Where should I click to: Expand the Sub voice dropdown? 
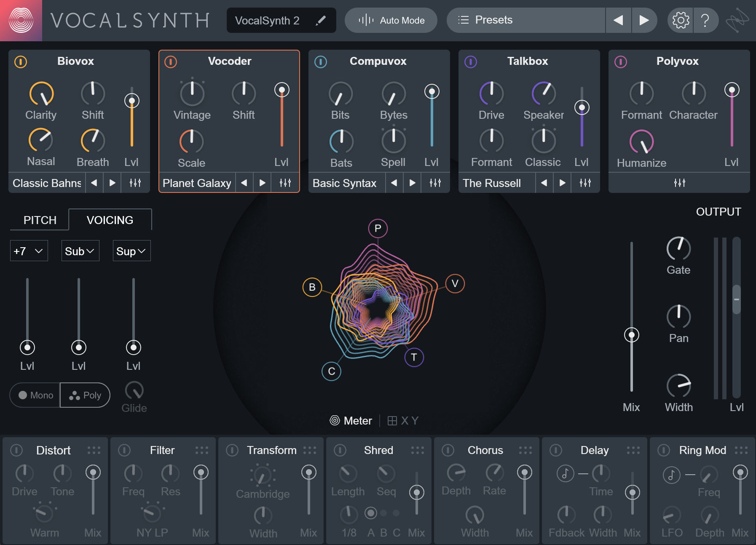pyautogui.click(x=80, y=251)
